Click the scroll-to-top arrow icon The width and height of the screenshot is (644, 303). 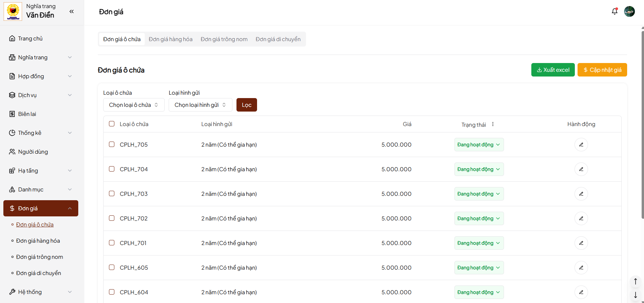(635, 281)
